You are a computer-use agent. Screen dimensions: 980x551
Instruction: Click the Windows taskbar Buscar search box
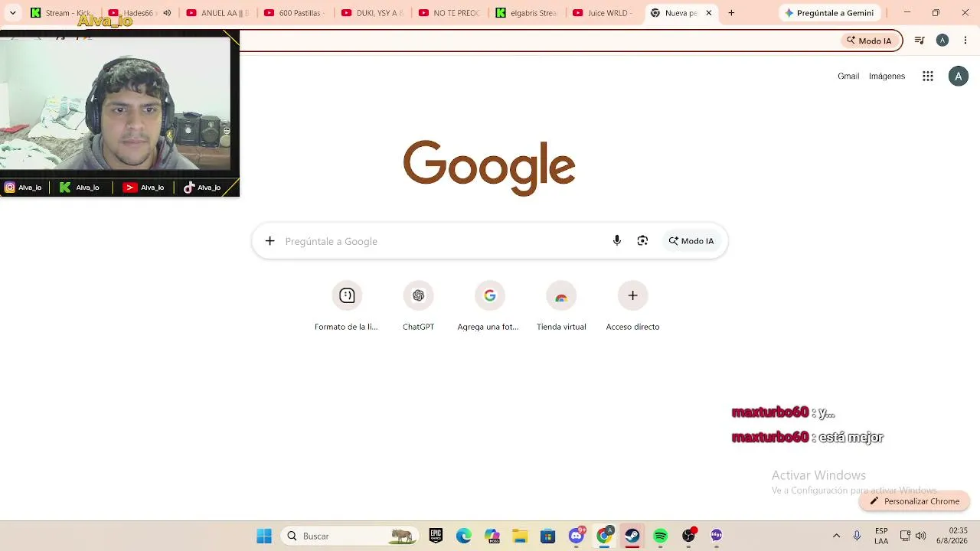(x=348, y=536)
